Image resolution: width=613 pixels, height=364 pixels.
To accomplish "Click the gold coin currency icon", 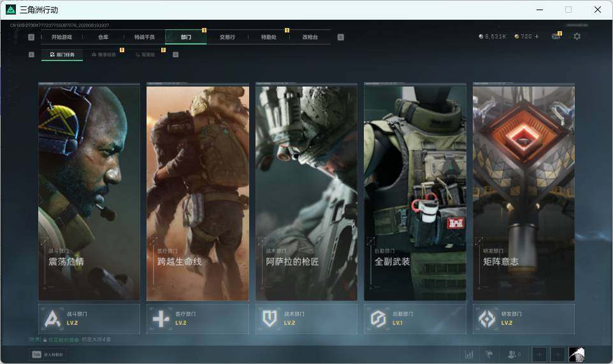I will 516,36.
